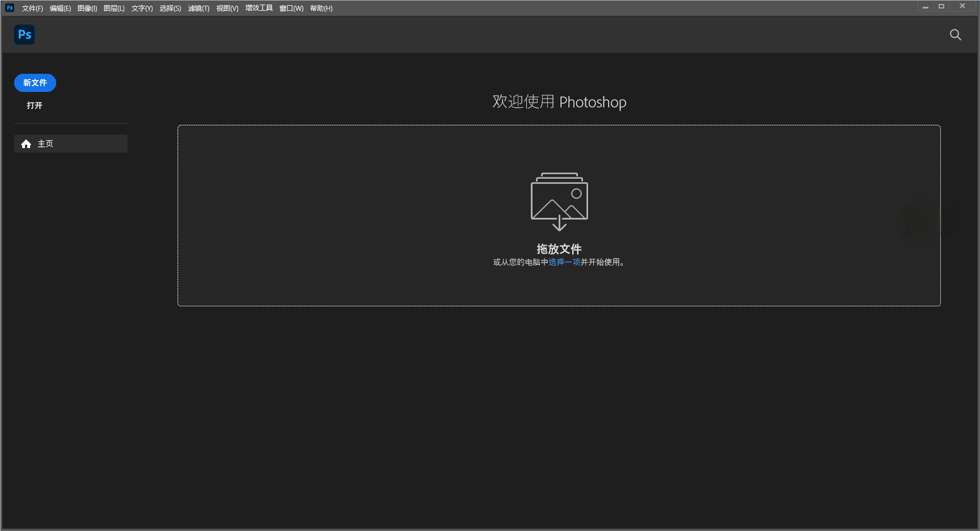Viewport: 980px width, 531px height.
Task: Click the 新文件 button
Action: click(35, 82)
